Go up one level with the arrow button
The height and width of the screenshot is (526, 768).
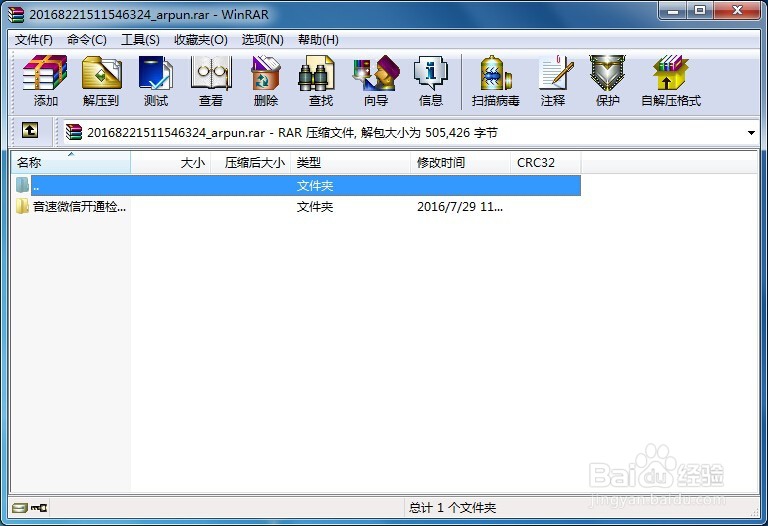click(x=30, y=130)
